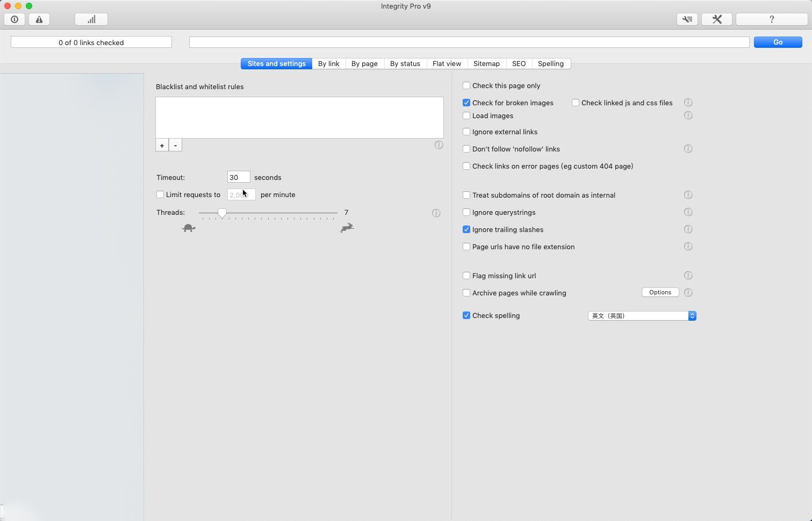The image size is (812, 521).
Task: Open archive Options button
Action: point(660,292)
